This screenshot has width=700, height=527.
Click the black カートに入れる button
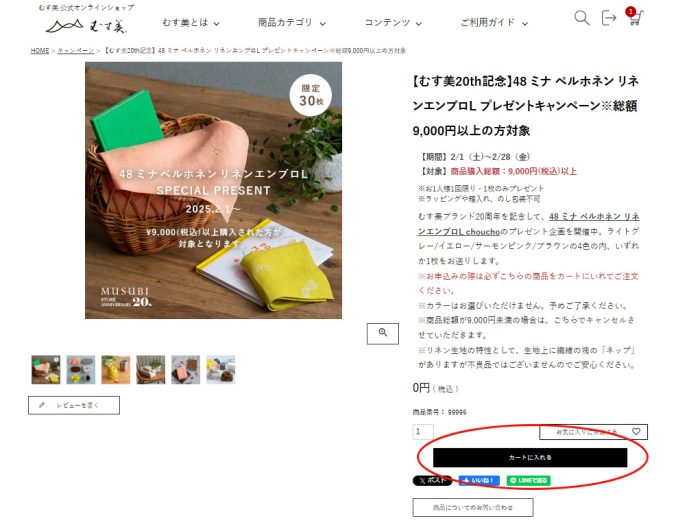click(530, 458)
